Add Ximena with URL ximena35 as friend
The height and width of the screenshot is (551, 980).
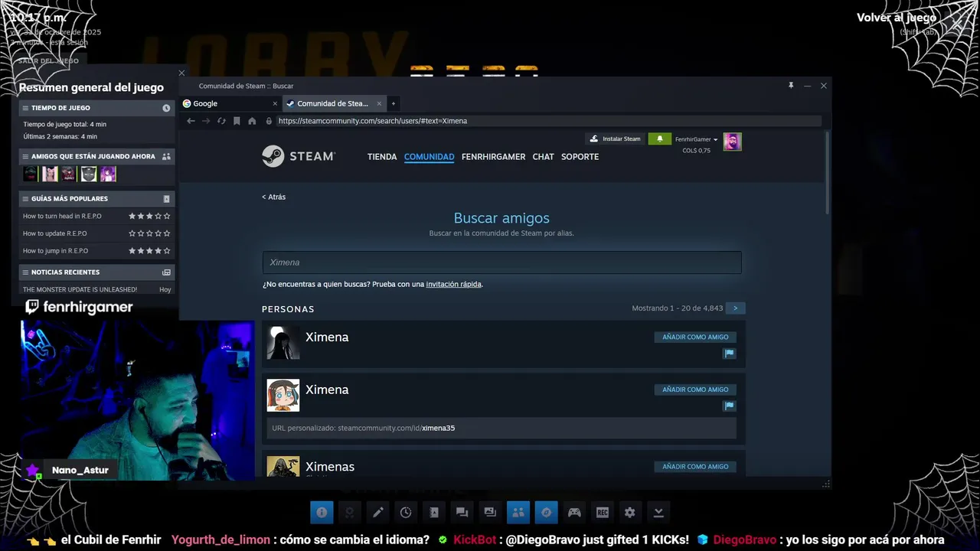pos(695,390)
